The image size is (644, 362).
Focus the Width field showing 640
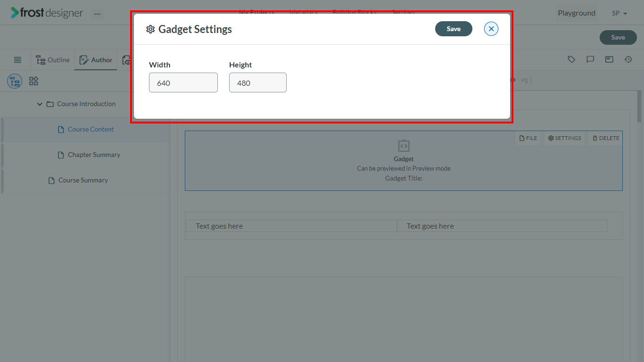tap(183, 82)
